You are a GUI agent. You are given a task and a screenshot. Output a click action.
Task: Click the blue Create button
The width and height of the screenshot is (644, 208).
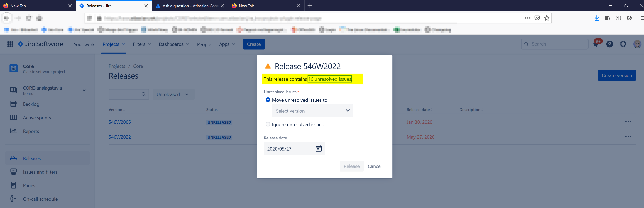pos(254,44)
